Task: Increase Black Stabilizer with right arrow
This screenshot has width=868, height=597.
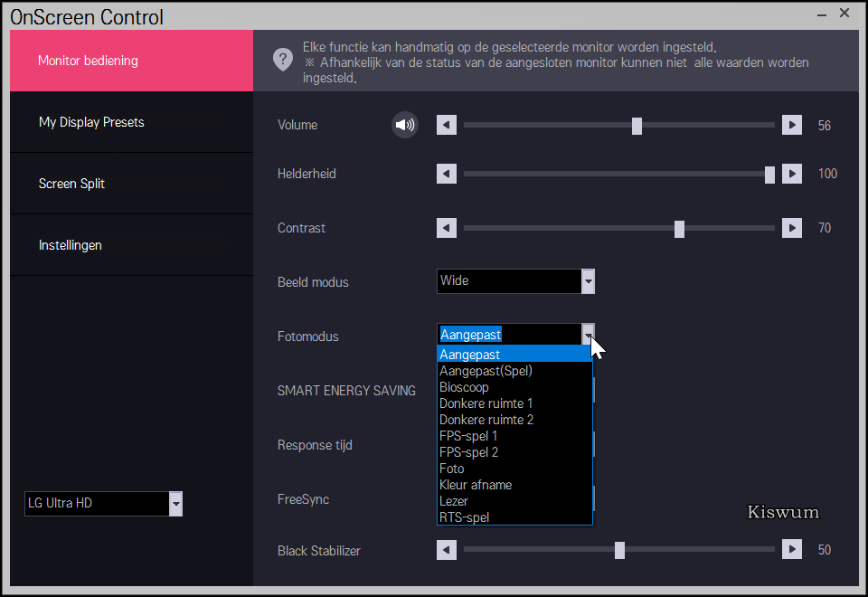Action: click(792, 549)
